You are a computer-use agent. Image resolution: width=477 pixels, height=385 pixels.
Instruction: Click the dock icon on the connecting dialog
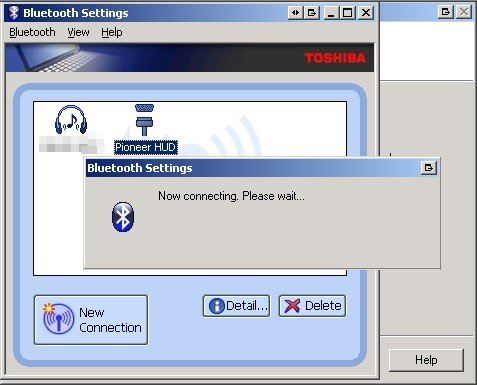tap(429, 168)
